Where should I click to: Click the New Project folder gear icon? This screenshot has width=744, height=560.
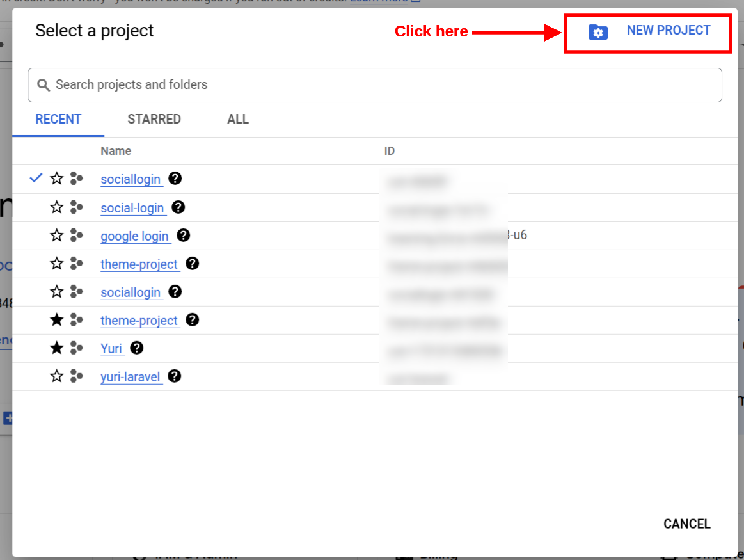pyautogui.click(x=598, y=32)
